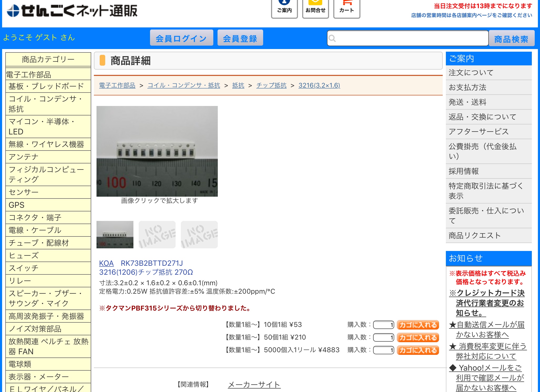Select the second NO IMAGE thumbnail
The width and height of the screenshot is (540, 392).
pos(157,235)
